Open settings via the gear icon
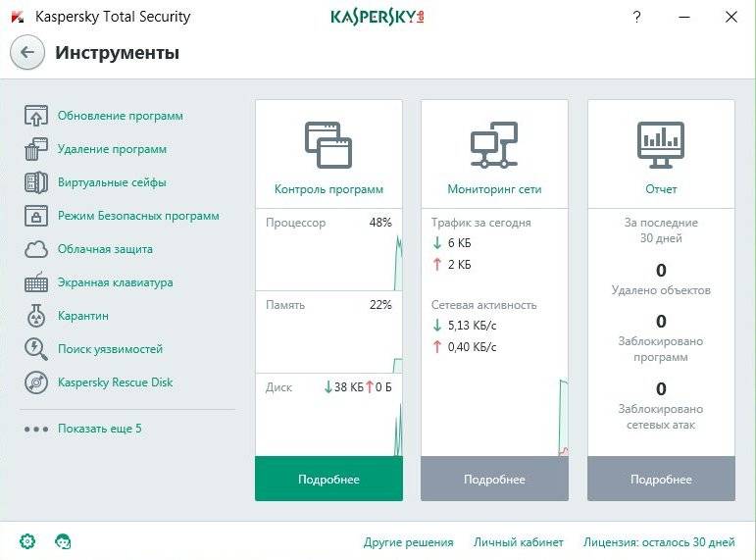Screen dimensions: 756x560 coord(27,541)
